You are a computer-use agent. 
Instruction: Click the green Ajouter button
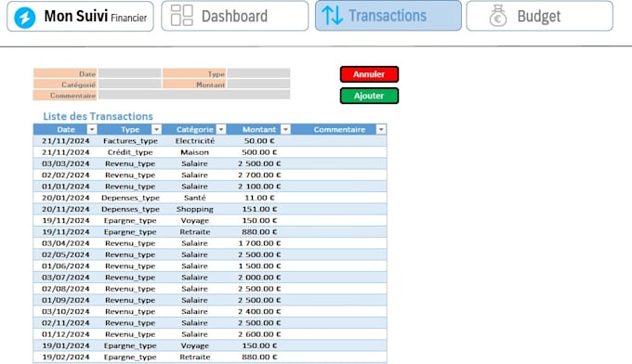[x=369, y=96]
